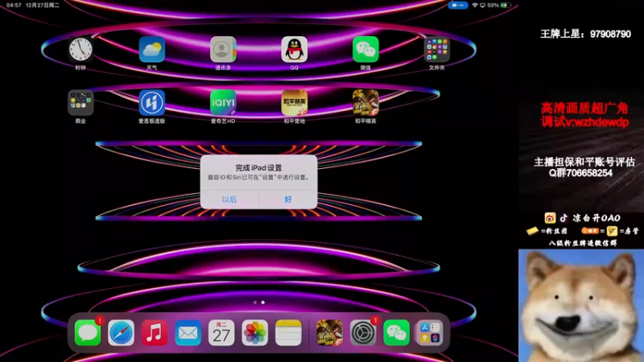Open the Mail app in dock

click(188, 332)
